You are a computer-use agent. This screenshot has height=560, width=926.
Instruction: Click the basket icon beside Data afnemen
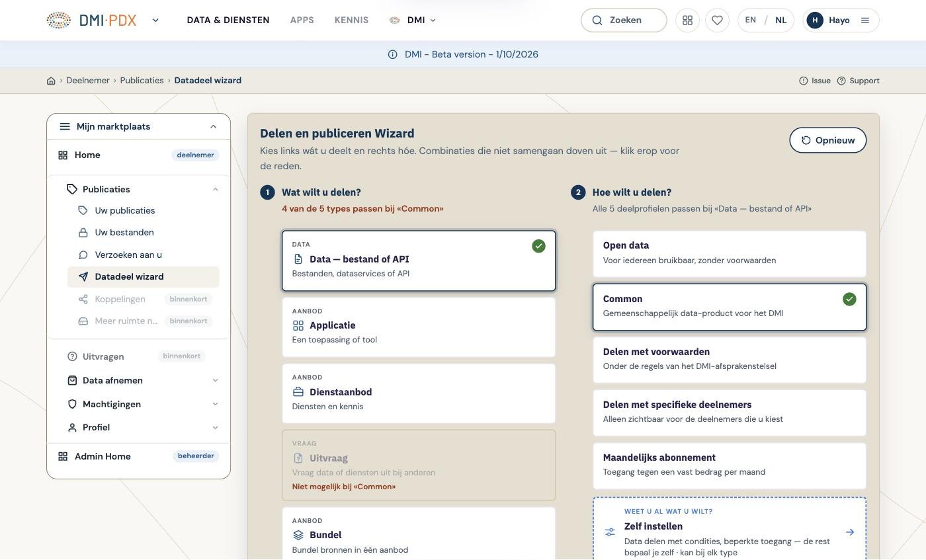click(x=72, y=380)
